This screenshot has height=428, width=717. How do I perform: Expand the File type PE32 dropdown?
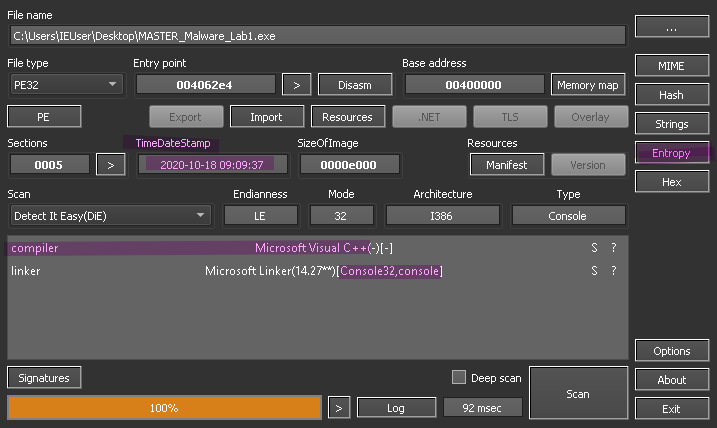66,85
